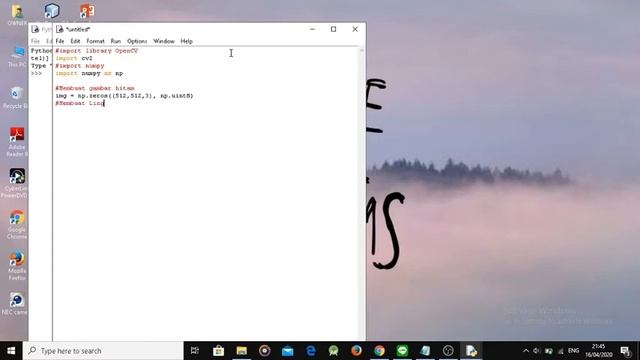Click the '#import numpy' comment line
This screenshot has width=640, height=360.
[80, 66]
